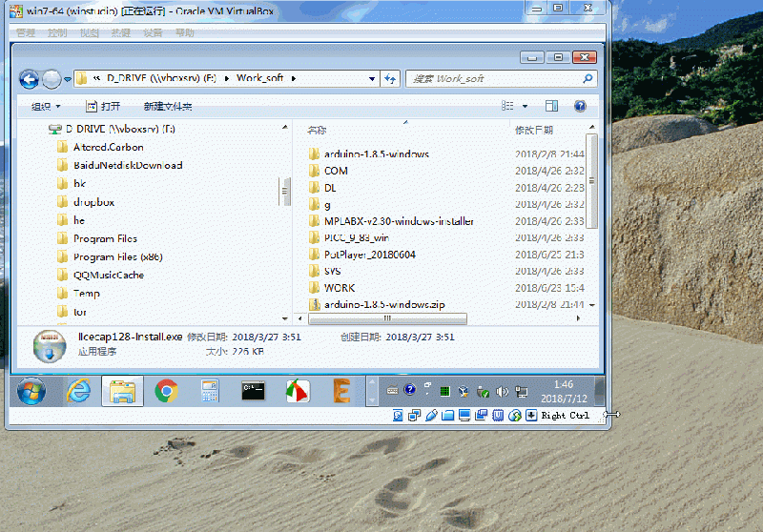Select Temp folder in navigation tree
Viewport: 763px width, 532px height.
point(78,294)
